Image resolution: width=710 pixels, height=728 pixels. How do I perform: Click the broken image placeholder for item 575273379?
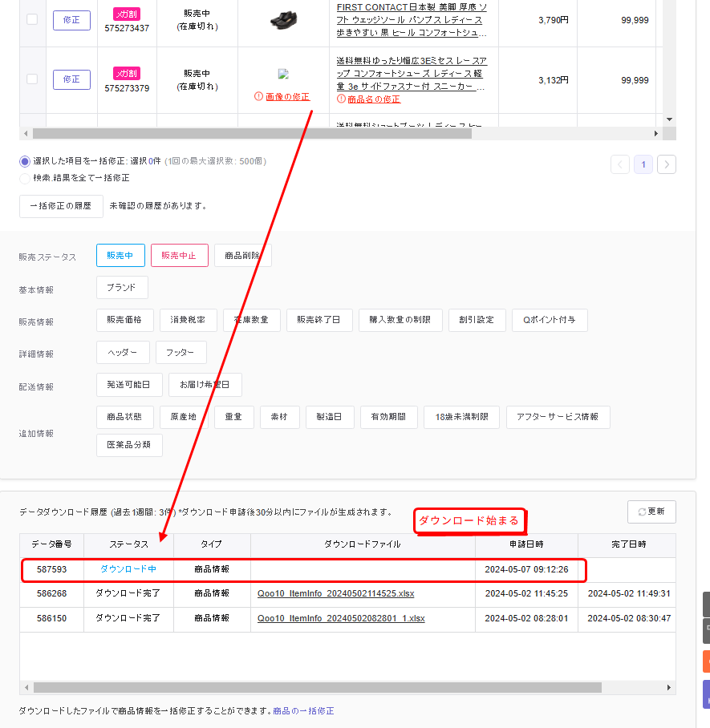282,75
